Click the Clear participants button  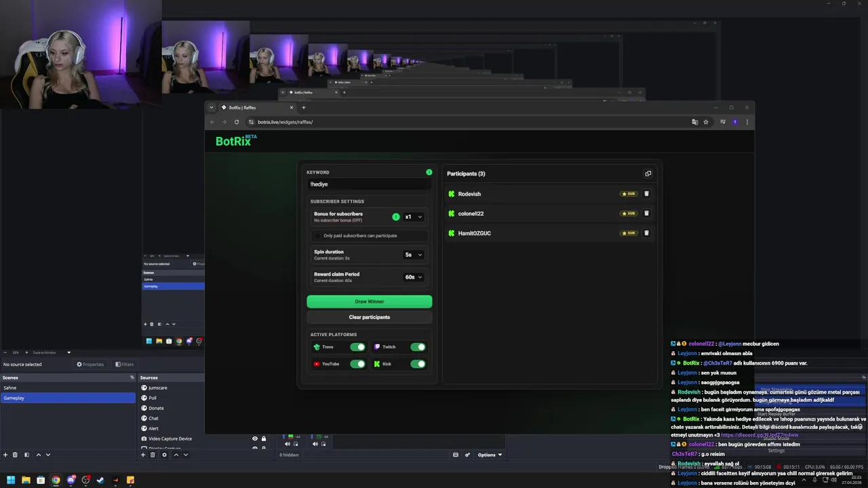369,317
